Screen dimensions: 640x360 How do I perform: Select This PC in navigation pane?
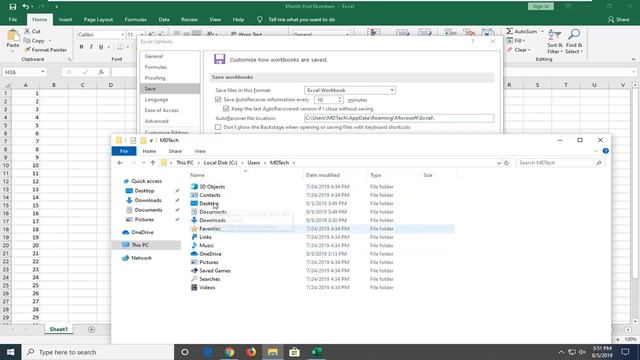pyautogui.click(x=140, y=245)
